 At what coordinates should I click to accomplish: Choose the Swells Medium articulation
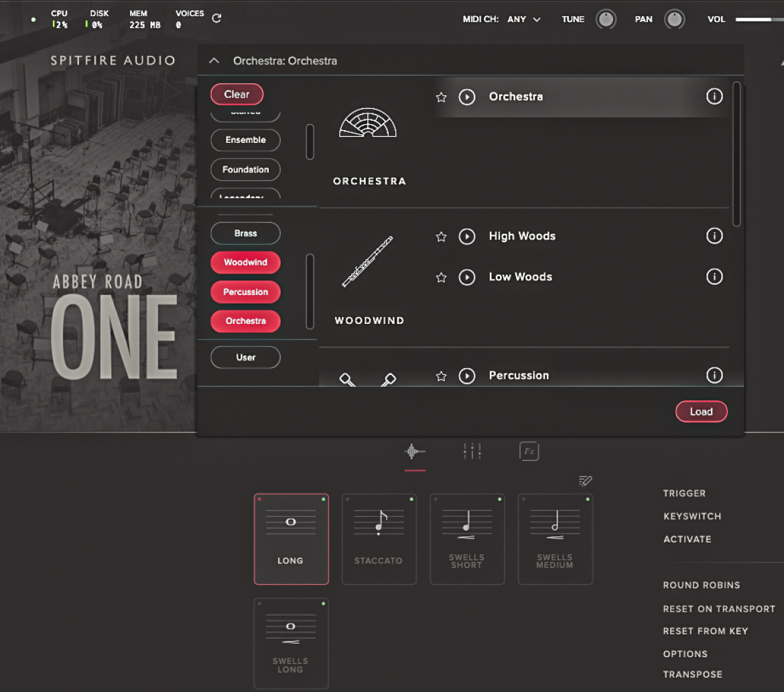[x=555, y=539]
